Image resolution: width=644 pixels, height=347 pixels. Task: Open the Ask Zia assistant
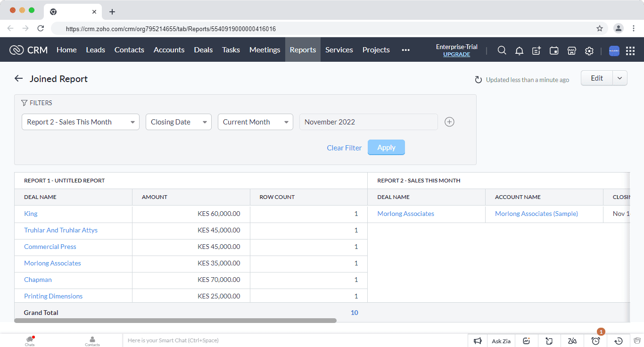pyautogui.click(x=501, y=341)
